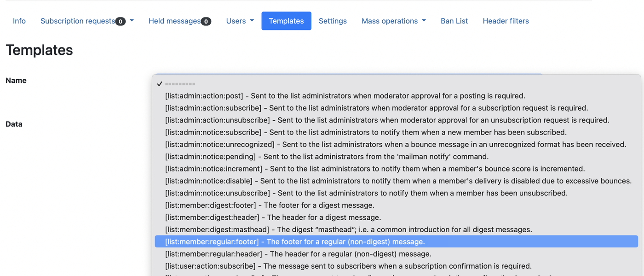Select the list:user:action:subscribe option
This screenshot has width=644, height=276.
click(348, 266)
